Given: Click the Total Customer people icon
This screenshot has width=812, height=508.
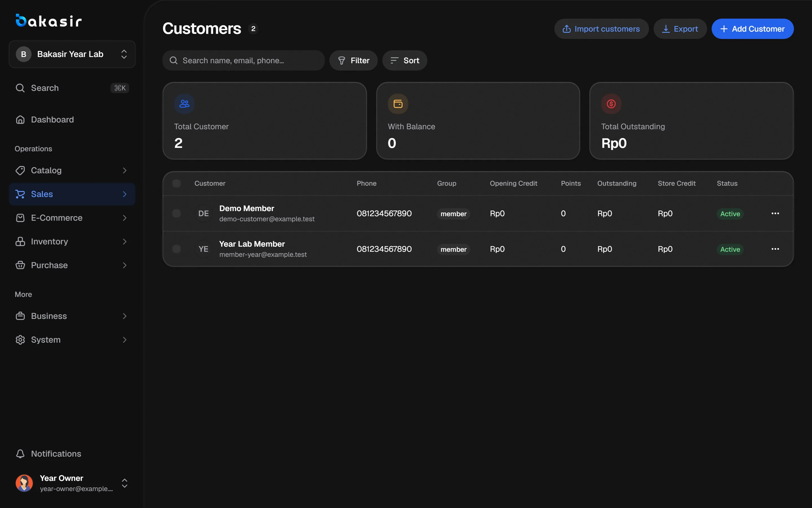Looking at the screenshot, I should 184,104.
